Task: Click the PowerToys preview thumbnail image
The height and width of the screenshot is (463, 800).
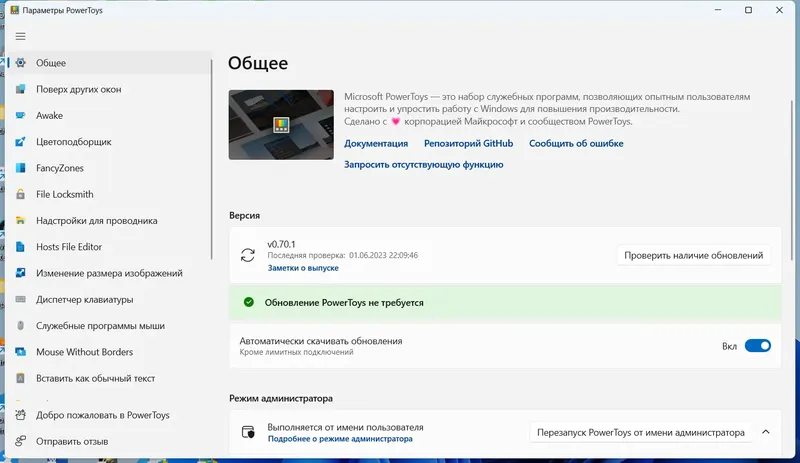Action: 281,125
